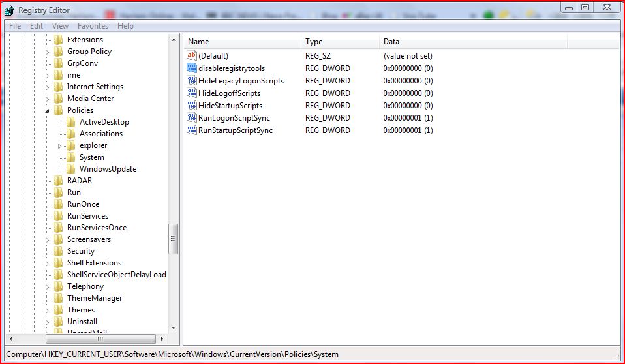625x364 pixels.
Task: Click the RunLogonScriptSync DWORD icon
Action: click(192, 117)
